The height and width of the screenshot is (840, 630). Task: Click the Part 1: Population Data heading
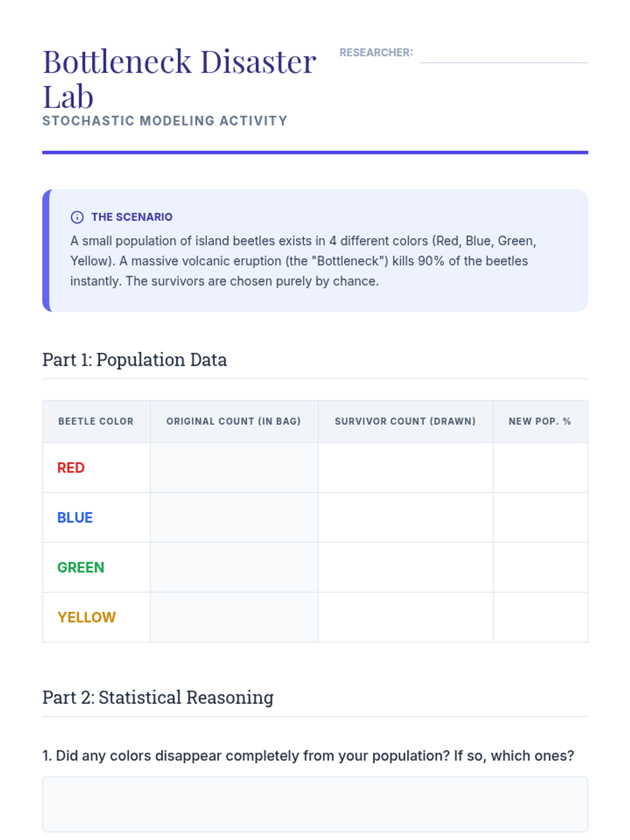click(x=134, y=360)
